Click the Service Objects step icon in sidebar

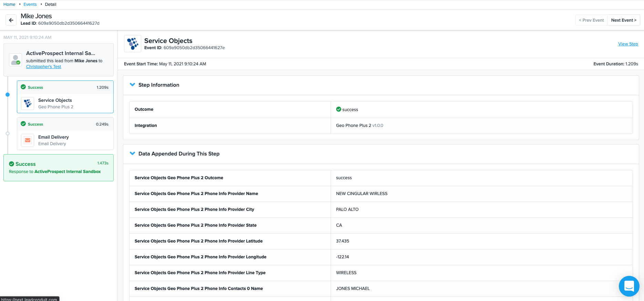coord(28,103)
